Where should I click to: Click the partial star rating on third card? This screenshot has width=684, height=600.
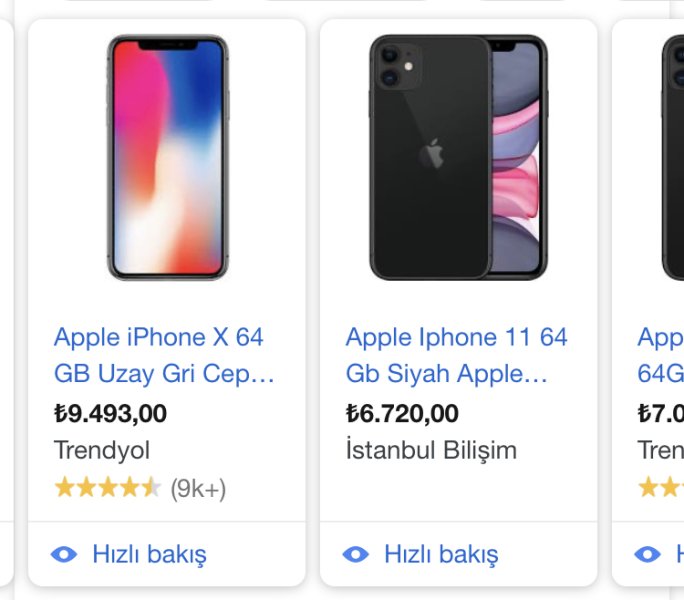661,488
